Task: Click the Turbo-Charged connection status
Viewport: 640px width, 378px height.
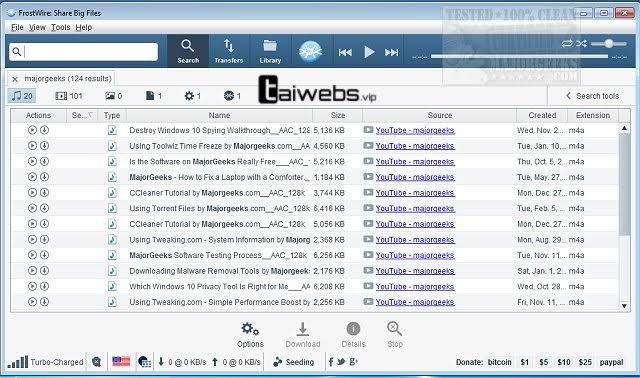Action: pos(45,362)
